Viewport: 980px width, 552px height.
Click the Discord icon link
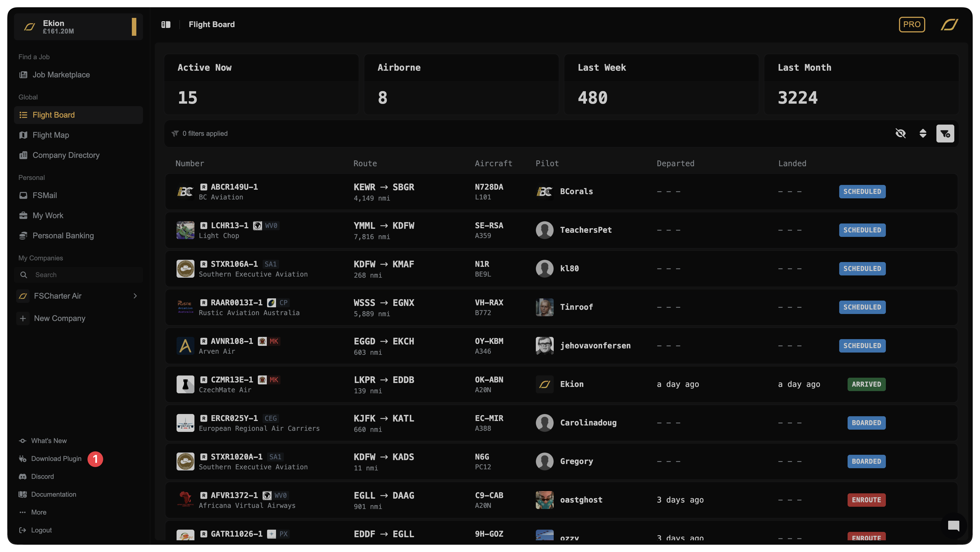[x=23, y=477]
